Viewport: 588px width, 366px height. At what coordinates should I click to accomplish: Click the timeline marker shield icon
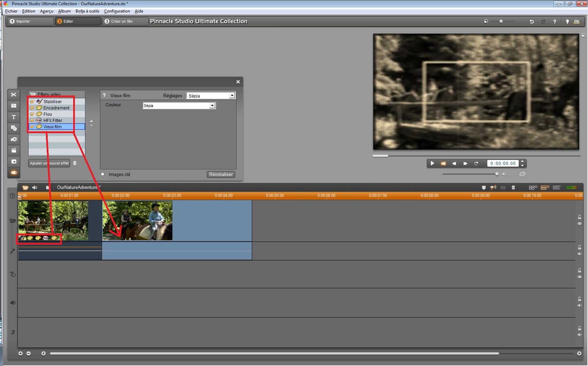tap(483, 188)
